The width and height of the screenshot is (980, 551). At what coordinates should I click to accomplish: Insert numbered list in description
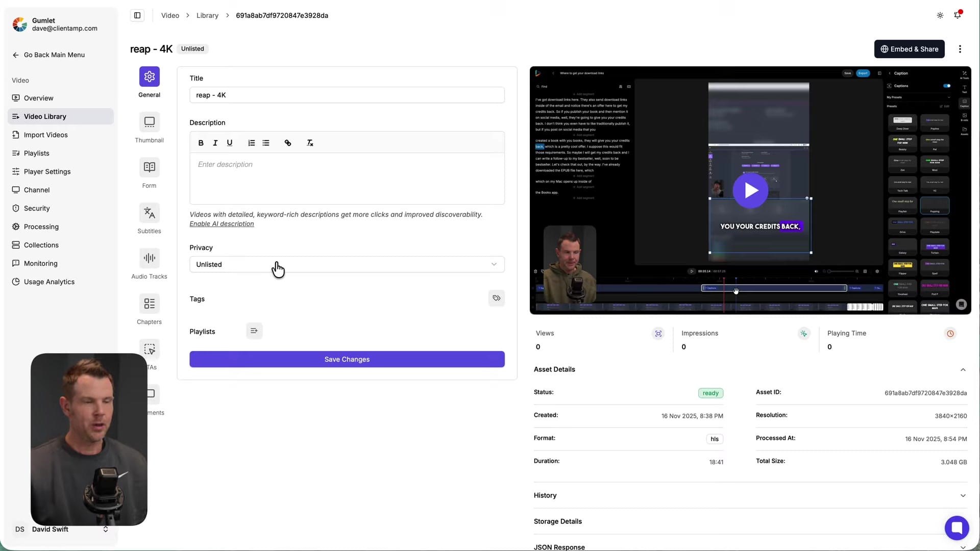251,143
